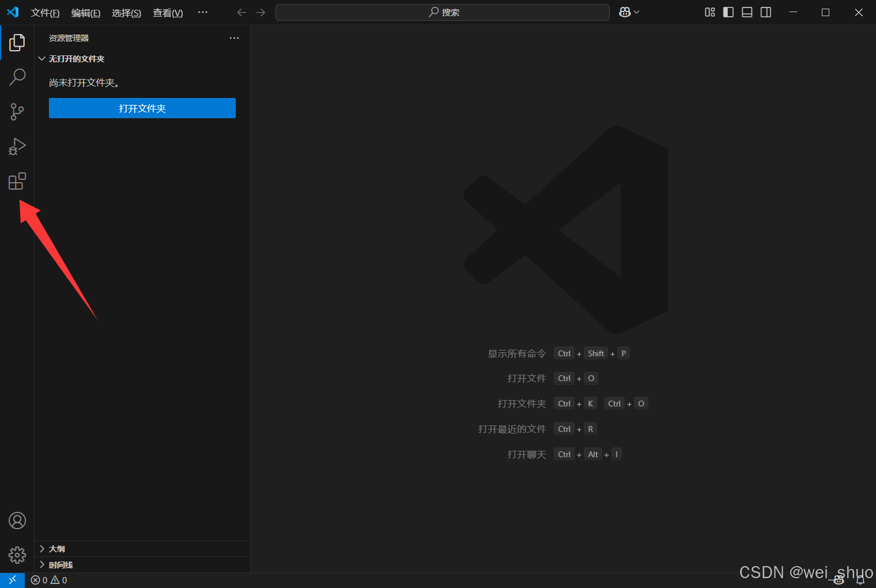Open Run and Debug view
This screenshot has height=588, width=876.
(x=17, y=146)
